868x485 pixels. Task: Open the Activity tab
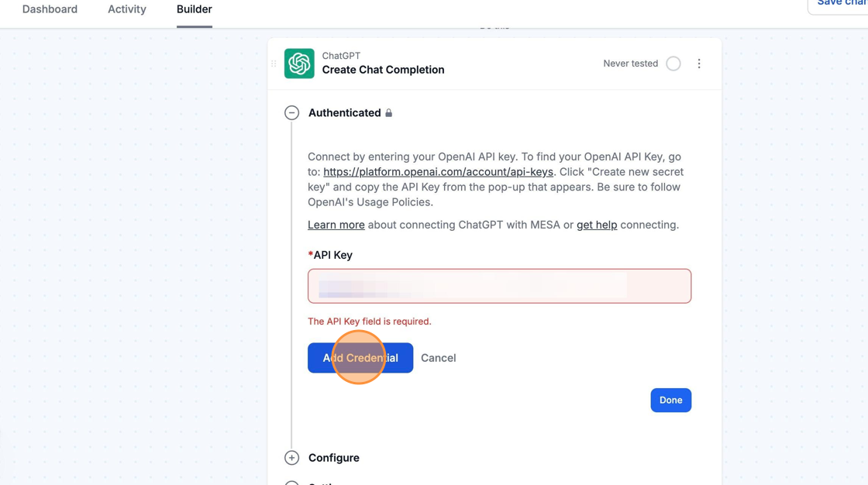point(127,9)
